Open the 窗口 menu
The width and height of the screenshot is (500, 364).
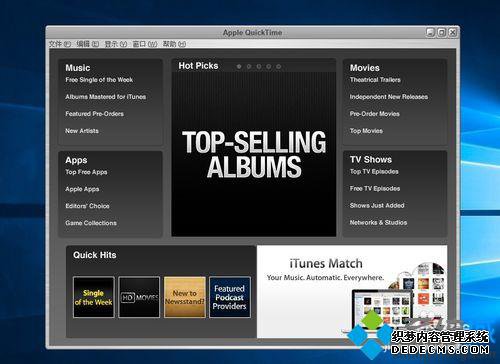145,44
